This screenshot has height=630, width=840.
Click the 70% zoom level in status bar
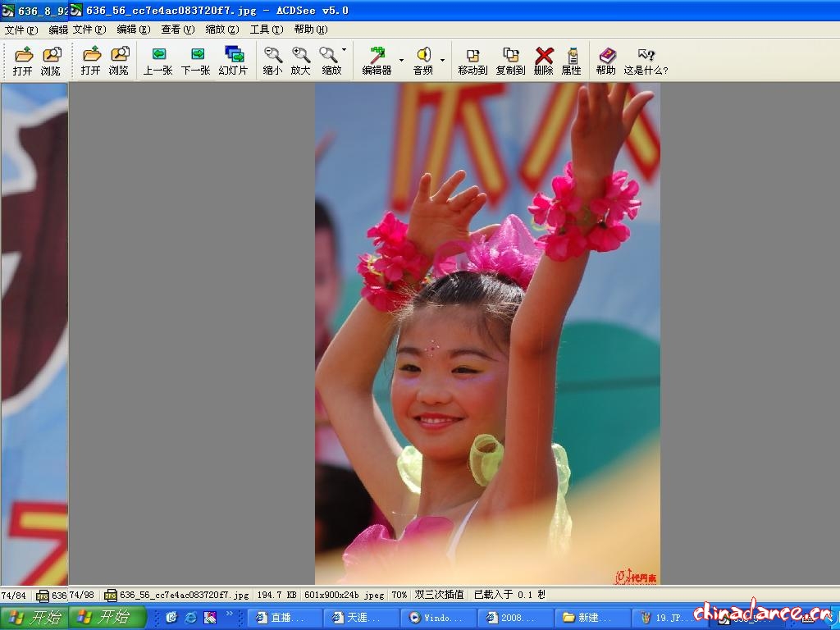click(x=399, y=595)
